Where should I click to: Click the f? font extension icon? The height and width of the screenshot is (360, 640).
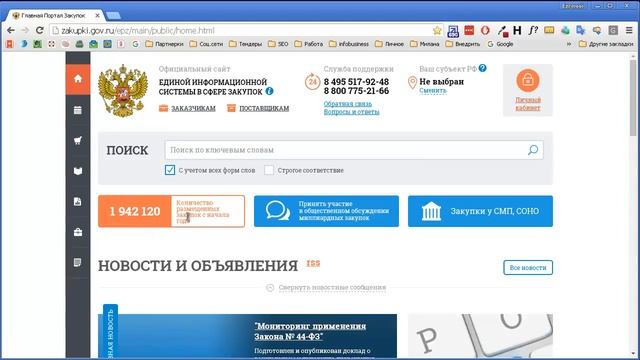pos(533,30)
